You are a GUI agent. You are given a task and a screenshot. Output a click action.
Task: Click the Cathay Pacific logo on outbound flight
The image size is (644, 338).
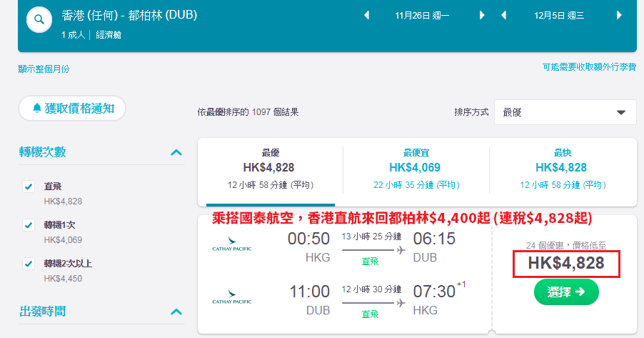coord(231,244)
